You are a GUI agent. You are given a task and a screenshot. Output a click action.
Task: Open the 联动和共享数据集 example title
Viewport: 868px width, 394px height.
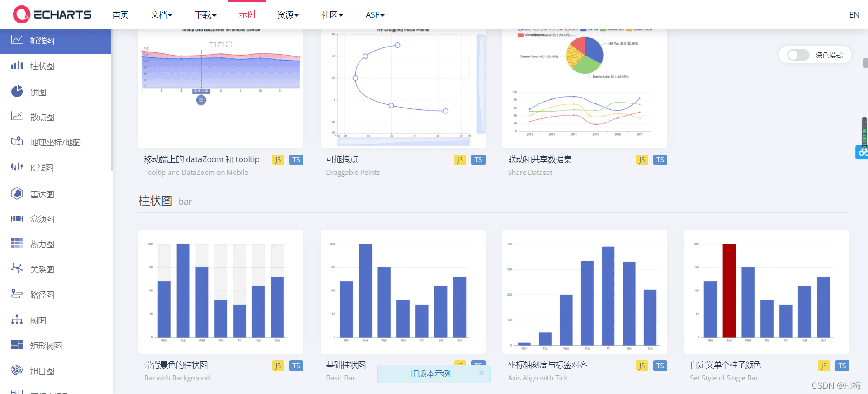(540, 159)
